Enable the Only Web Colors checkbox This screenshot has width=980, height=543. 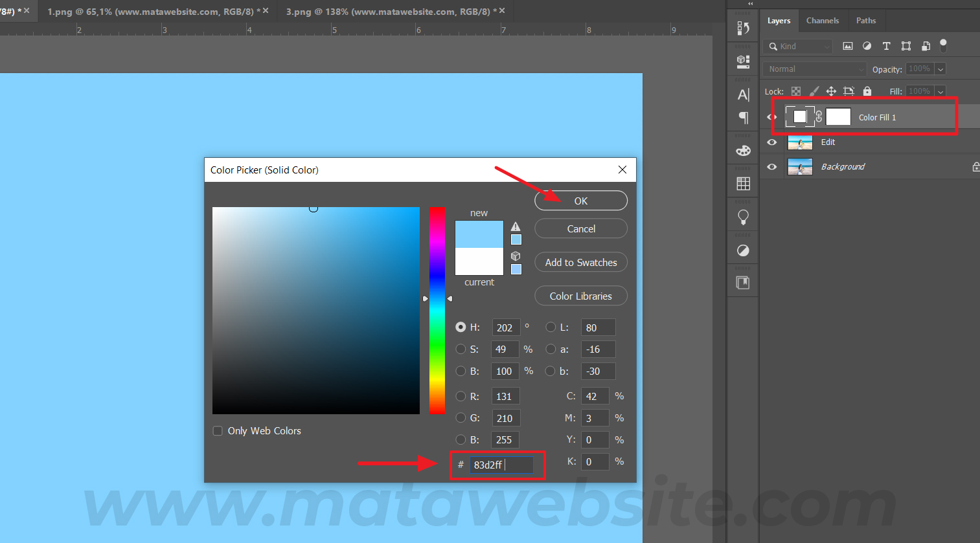[x=218, y=431]
